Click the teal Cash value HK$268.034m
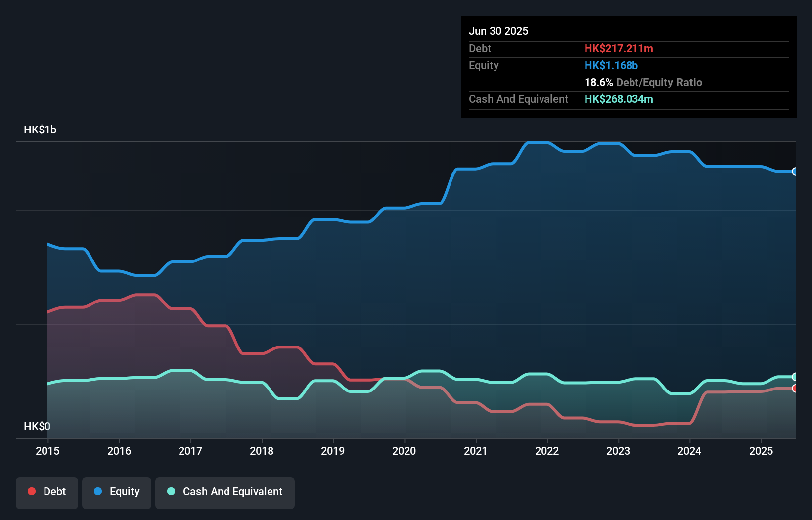 (x=619, y=99)
